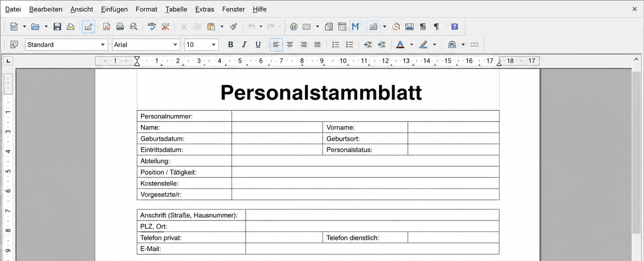Expand the New document dropdown arrow
The height and width of the screenshot is (261, 644).
coord(24,27)
